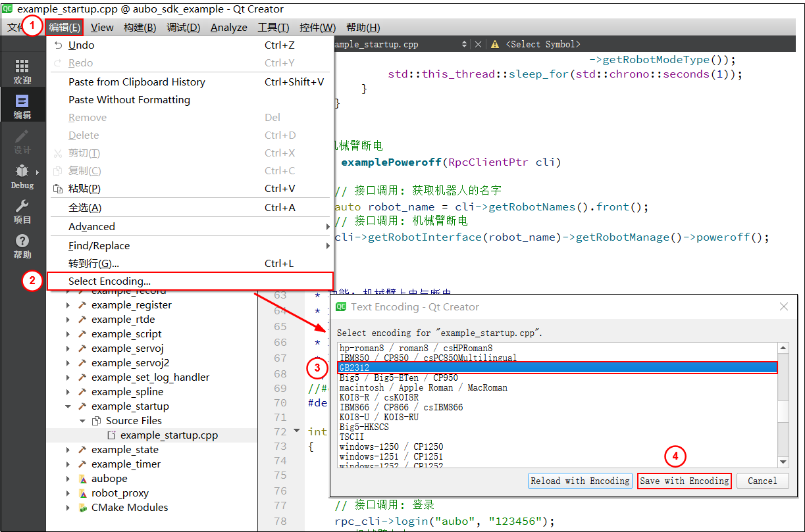Click the CMake Modules folder icon
Screen dimensions: 805x532
[82, 508]
